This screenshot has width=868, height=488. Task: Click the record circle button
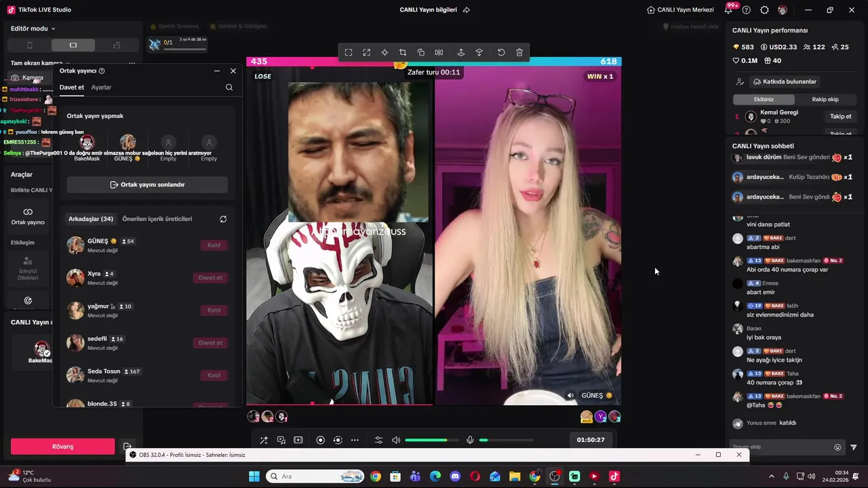(321, 440)
